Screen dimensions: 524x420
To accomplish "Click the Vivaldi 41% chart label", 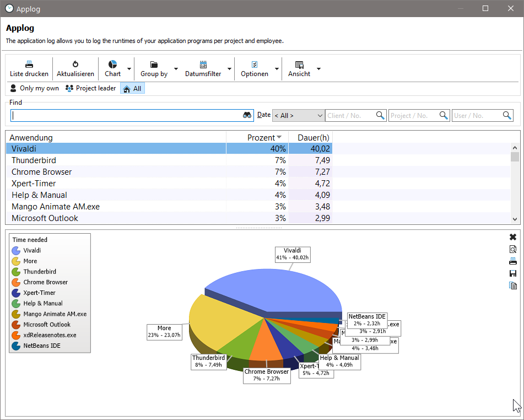I will coord(293,254).
